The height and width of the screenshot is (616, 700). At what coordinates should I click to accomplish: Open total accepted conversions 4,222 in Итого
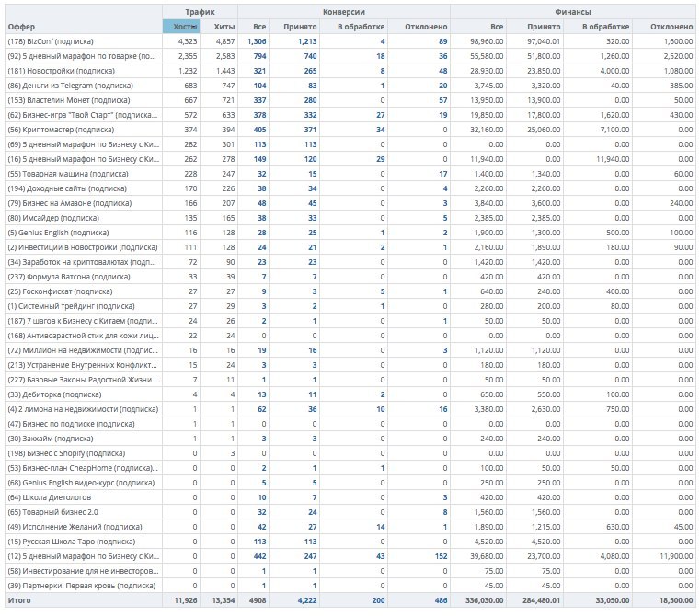(307, 600)
